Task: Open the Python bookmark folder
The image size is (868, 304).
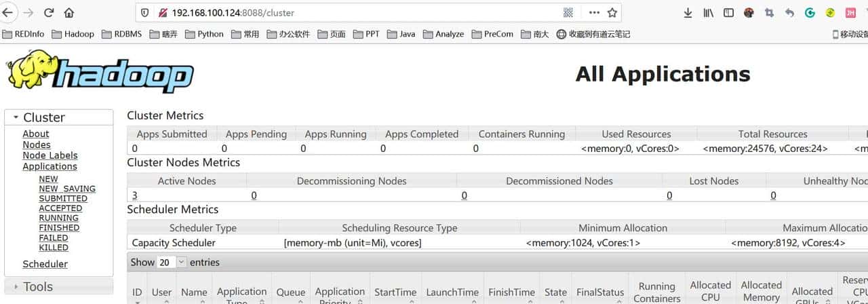Action: 203,34
